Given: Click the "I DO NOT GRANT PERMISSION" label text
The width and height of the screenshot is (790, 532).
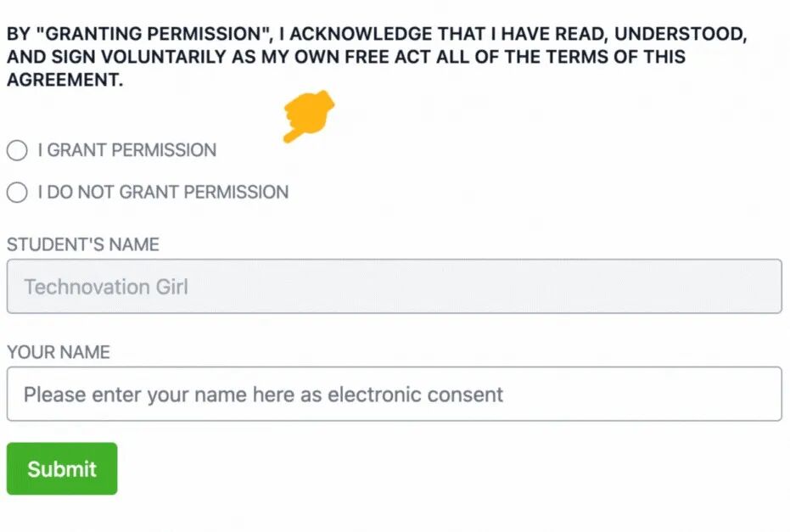Looking at the screenshot, I should (163, 193).
